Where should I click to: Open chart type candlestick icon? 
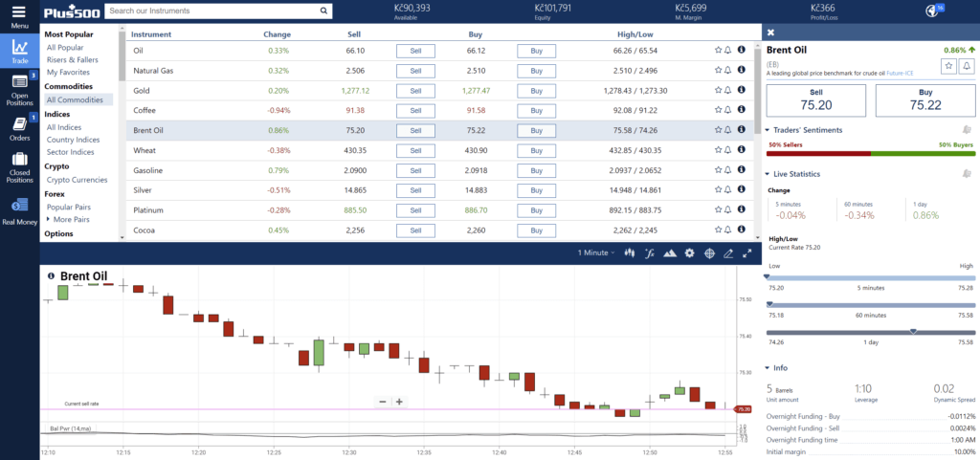[x=630, y=252]
